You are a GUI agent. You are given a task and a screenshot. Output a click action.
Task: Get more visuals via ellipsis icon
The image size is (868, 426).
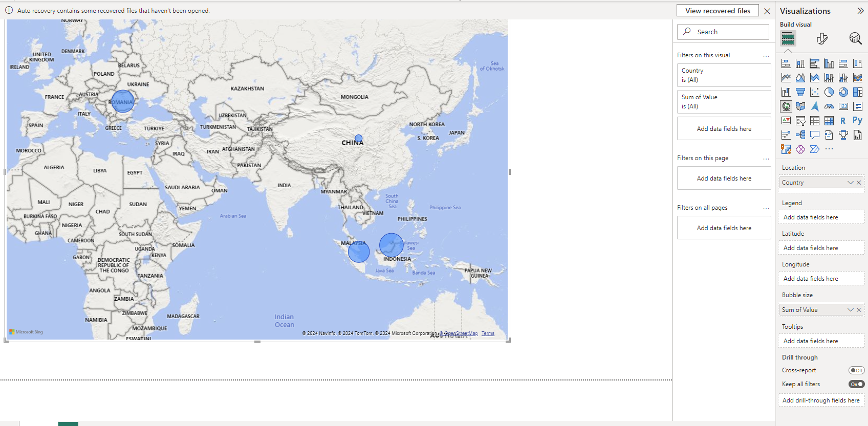829,149
